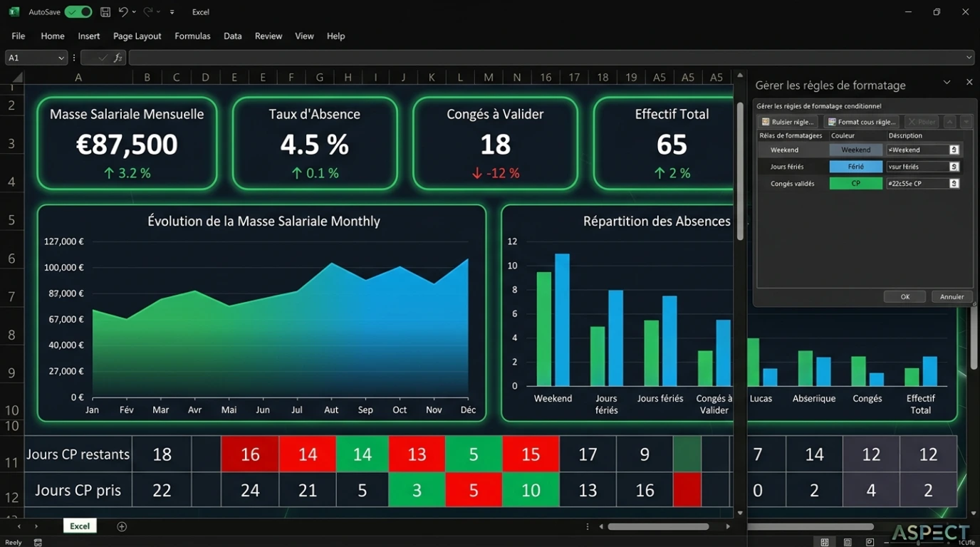Select the Excel sheet tab

80,526
